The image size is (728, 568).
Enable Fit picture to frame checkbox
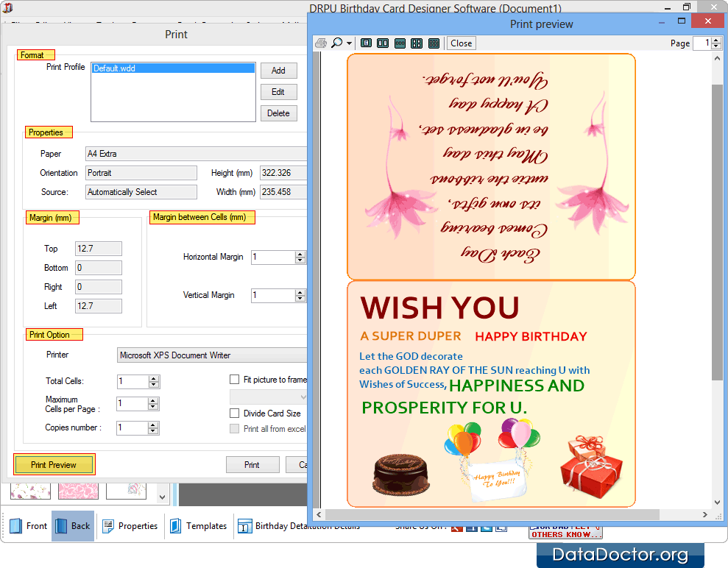click(235, 380)
